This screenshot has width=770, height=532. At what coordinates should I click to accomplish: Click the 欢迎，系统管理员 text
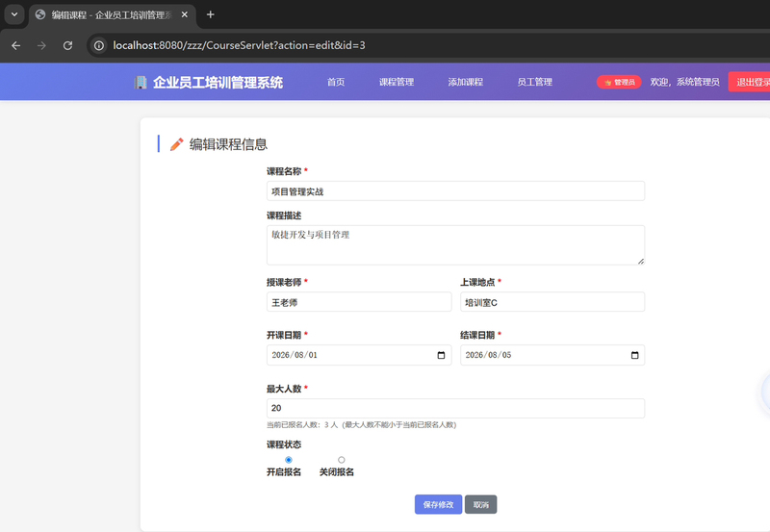click(x=684, y=82)
